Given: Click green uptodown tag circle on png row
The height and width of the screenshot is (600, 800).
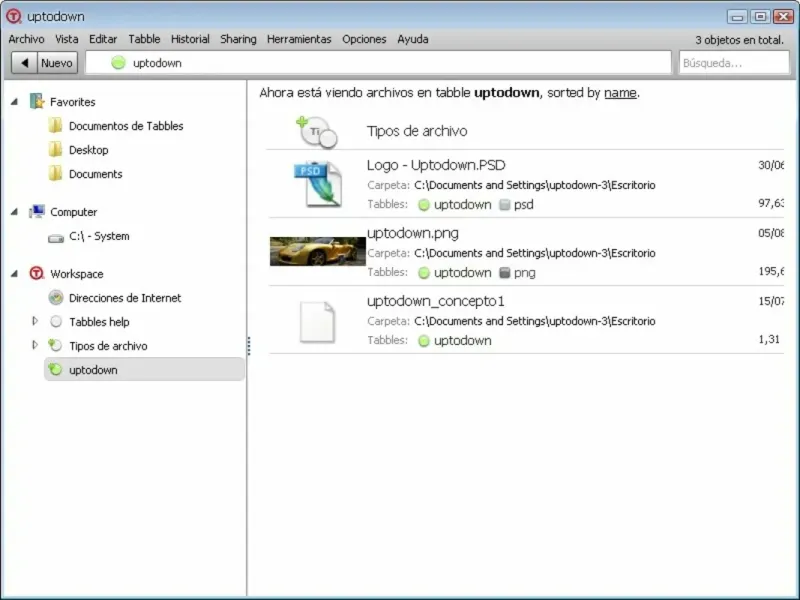Looking at the screenshot, I should coord(423,272).
